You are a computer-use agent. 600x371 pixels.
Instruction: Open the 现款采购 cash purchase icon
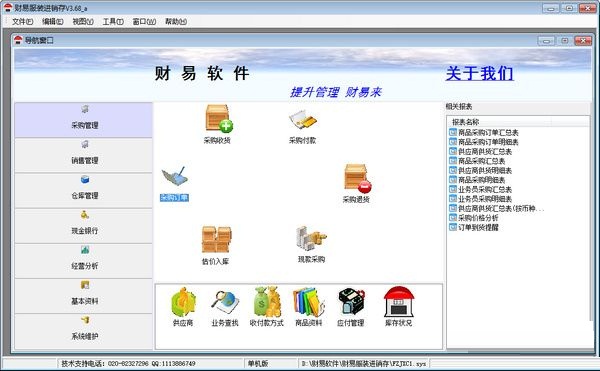pyautogui.click(x=311, y=244)
